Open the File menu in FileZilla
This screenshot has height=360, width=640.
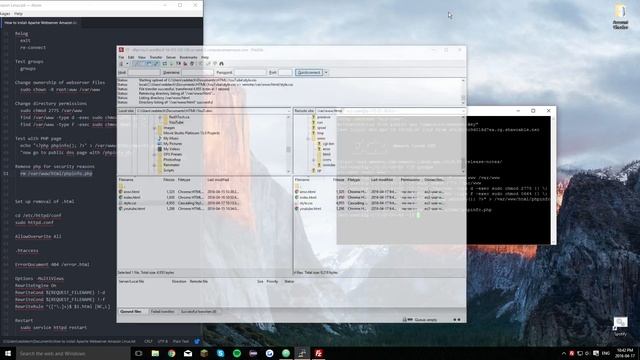point(121,57)
